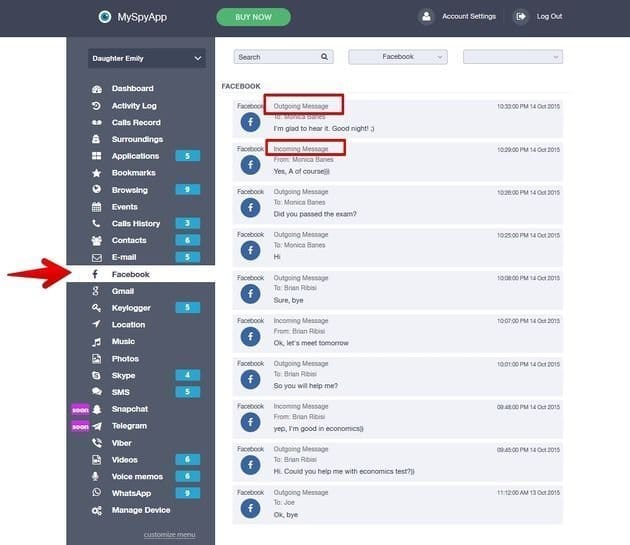This screenshot has width=630, height=545.
Task: Open SMS menu label
Action: coord(121,392)
